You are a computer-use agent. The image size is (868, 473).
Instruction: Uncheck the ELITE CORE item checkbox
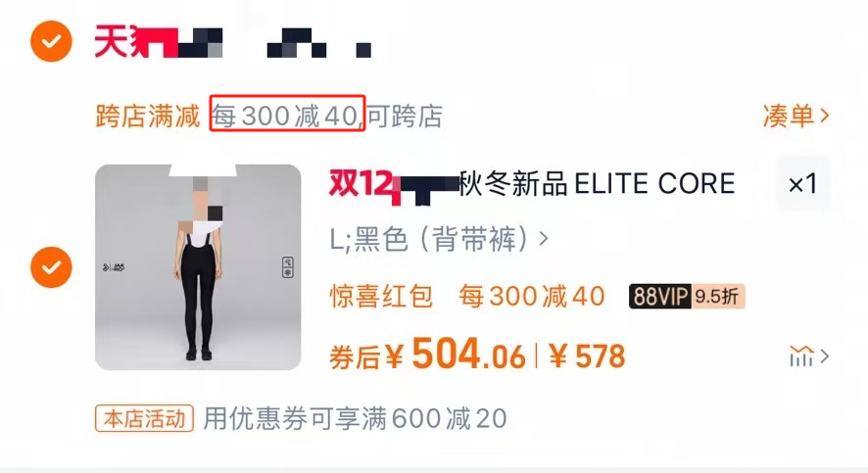pyautogui.click(x=51, y=267)
